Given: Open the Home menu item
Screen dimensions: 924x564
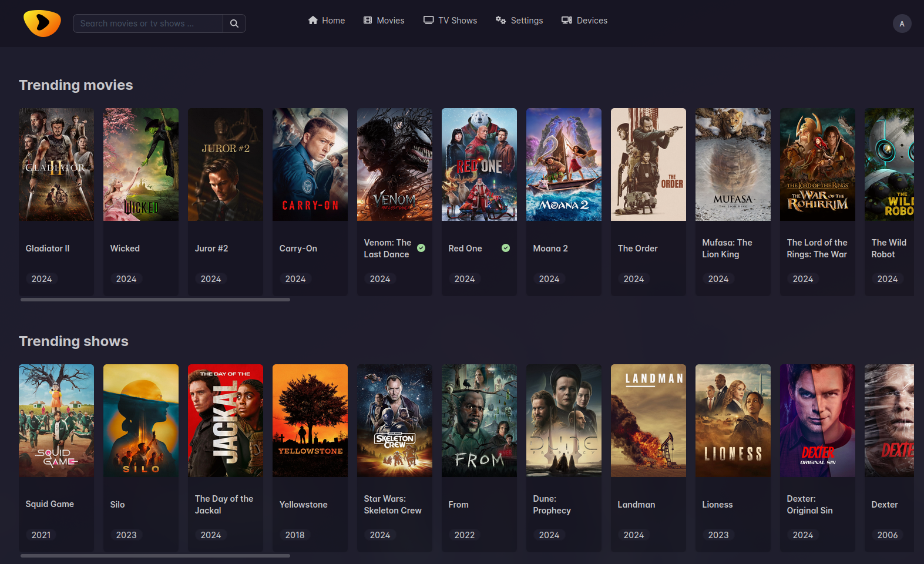Looking at the screenshot, I should point(327,21).
